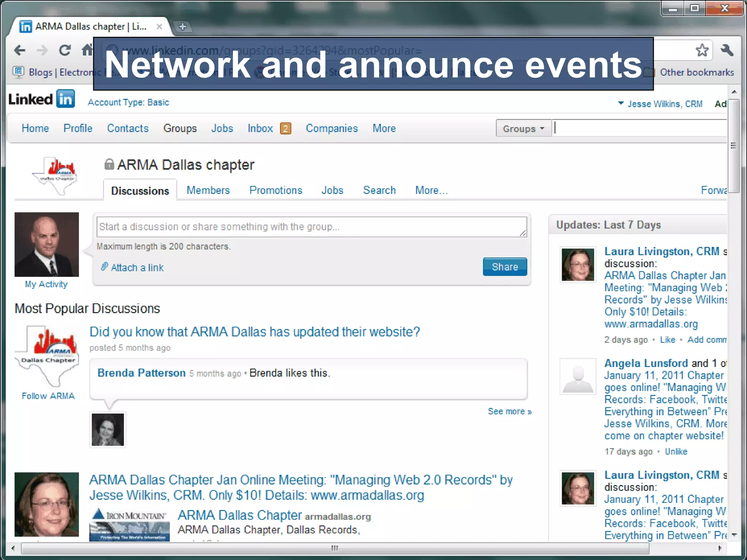747x560 pixels.
Task: Open Profile navigation item
Action: [78, 128]
